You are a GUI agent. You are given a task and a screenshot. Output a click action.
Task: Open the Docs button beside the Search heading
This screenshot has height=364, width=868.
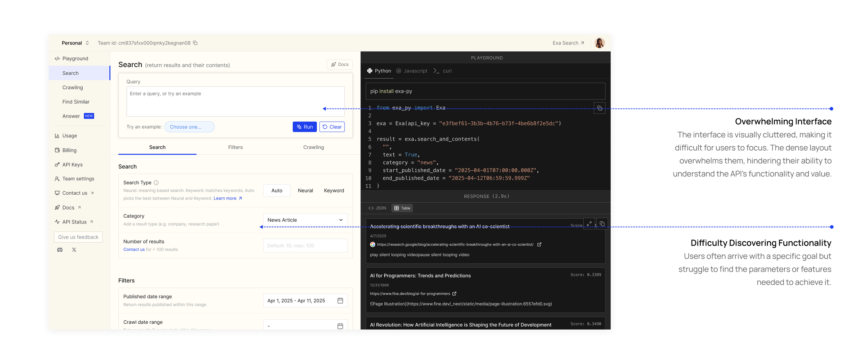340,64
